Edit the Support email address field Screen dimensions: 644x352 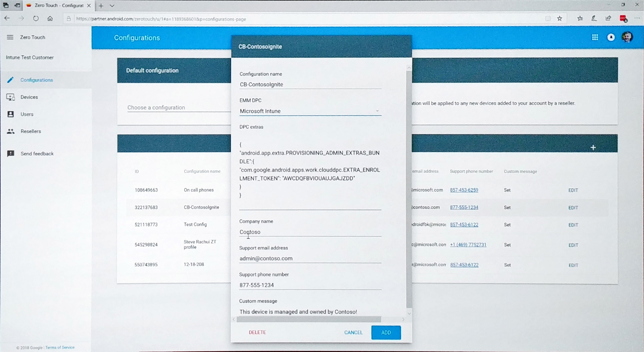point(310,258)
